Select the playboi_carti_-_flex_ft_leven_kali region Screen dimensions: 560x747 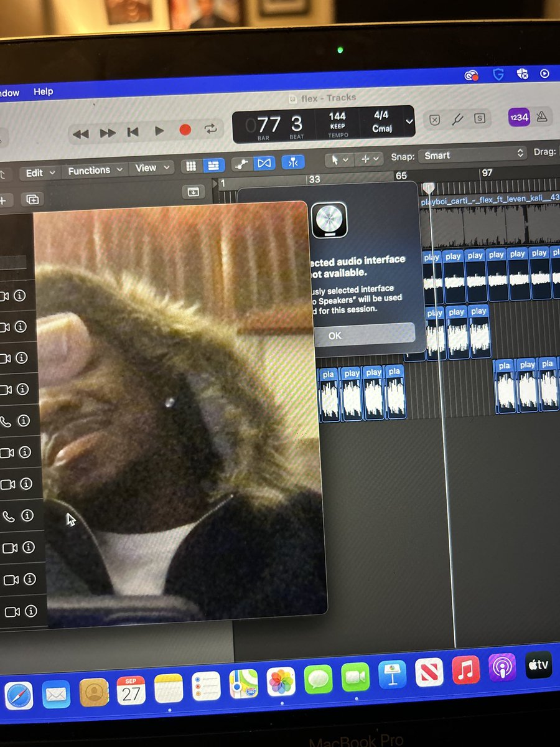tap(490, 220)
